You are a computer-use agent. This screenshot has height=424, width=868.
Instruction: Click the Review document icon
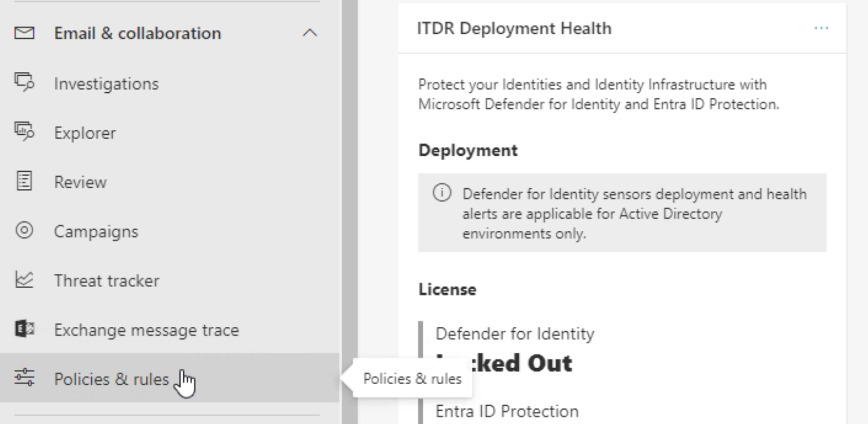tap(24, 181)
